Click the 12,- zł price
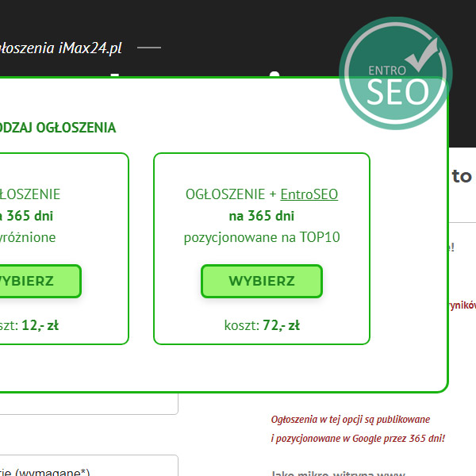This screenshot has height=476, width=476. pyautogui.click(x=40, y=325)
